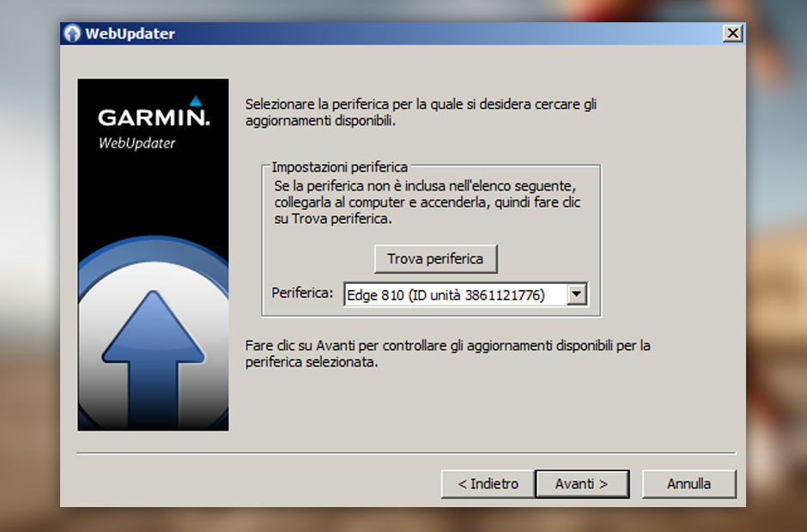Viewport: 807px width, 532px height.
Task: Click the Garmin WebUpdater logo banner
Action: coord(154,255)
